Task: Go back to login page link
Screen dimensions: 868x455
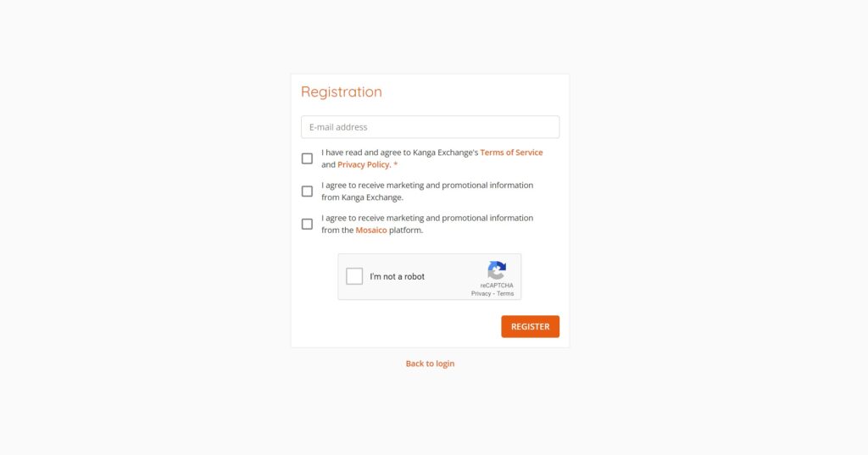Action: pyautogui.click(x=430, y=363)
